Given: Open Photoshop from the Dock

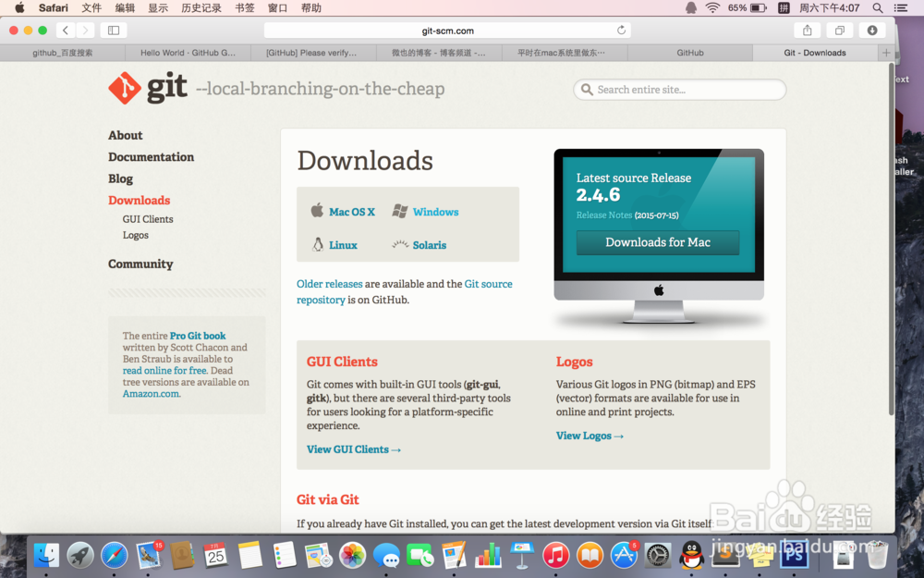Looking at the screenshot, I should (x=794, y=556).
